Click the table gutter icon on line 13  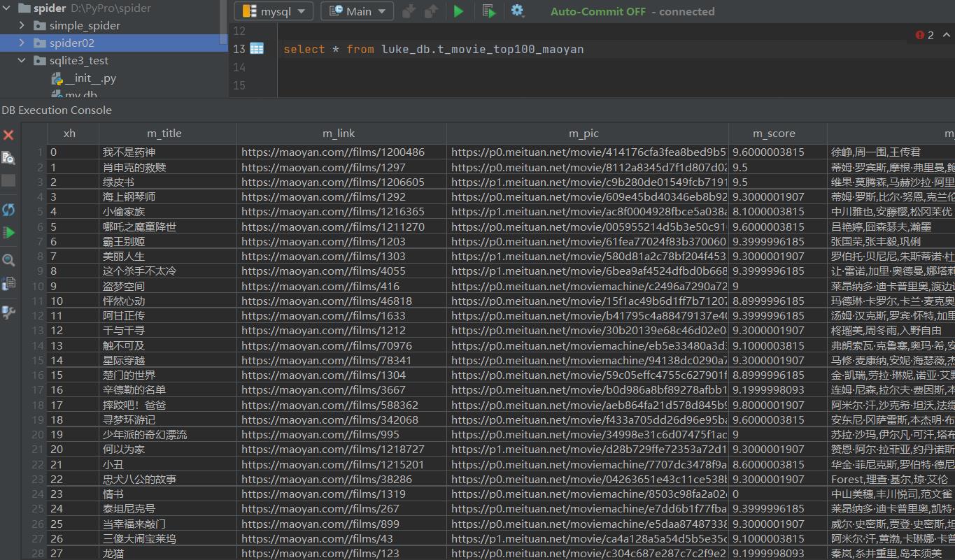pyautogui.click(x=257, y=49)
